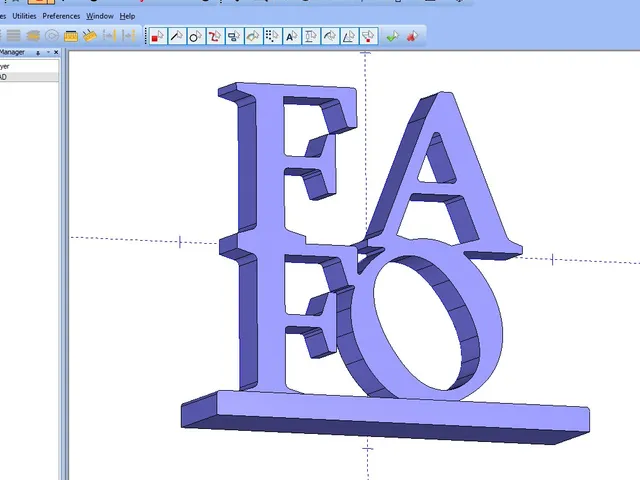Click the tilted yellow ruler icon
Viewport: 640px width, 480px height.
tap(90, 36)
